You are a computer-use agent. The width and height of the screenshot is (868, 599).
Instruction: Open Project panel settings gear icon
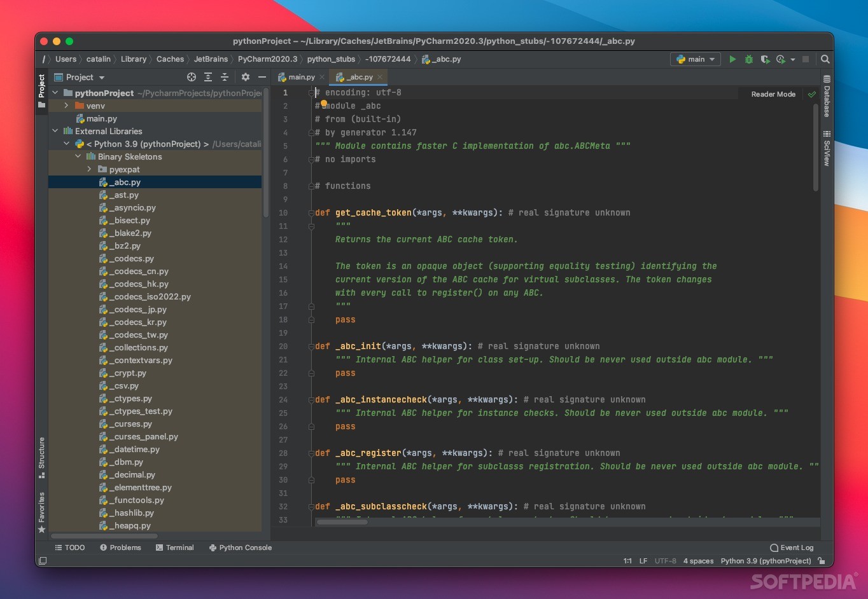(246, 77)
